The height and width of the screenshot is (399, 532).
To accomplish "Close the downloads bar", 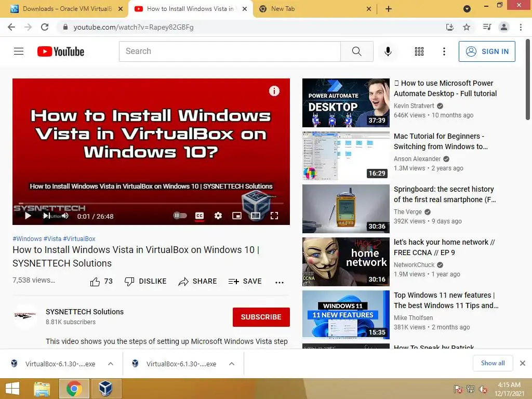I will (x=523, y=363).
